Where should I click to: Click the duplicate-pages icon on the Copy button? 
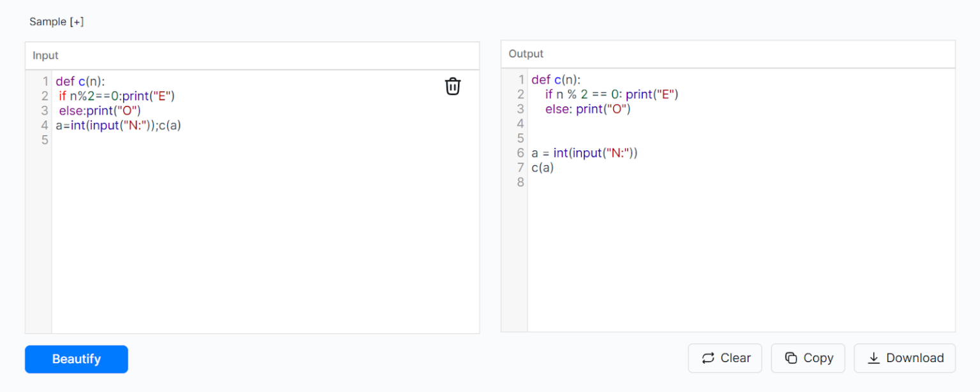pos(790,358)
